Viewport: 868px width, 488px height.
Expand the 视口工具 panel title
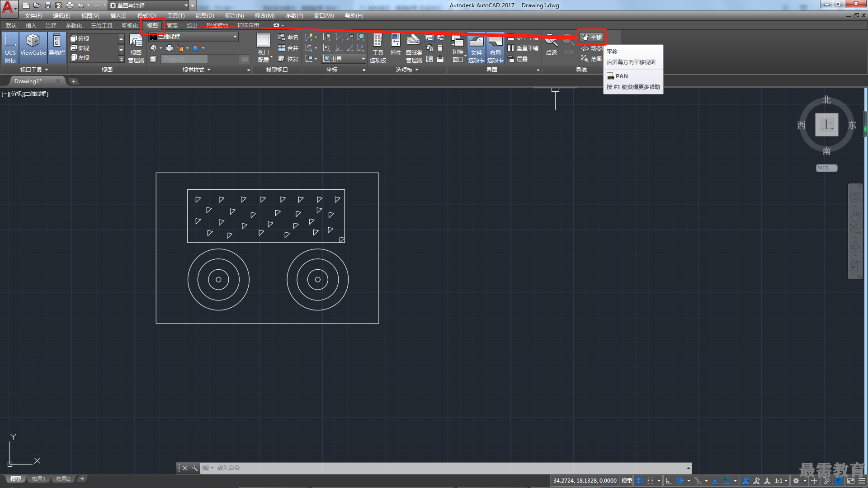(x=34, y=70)
